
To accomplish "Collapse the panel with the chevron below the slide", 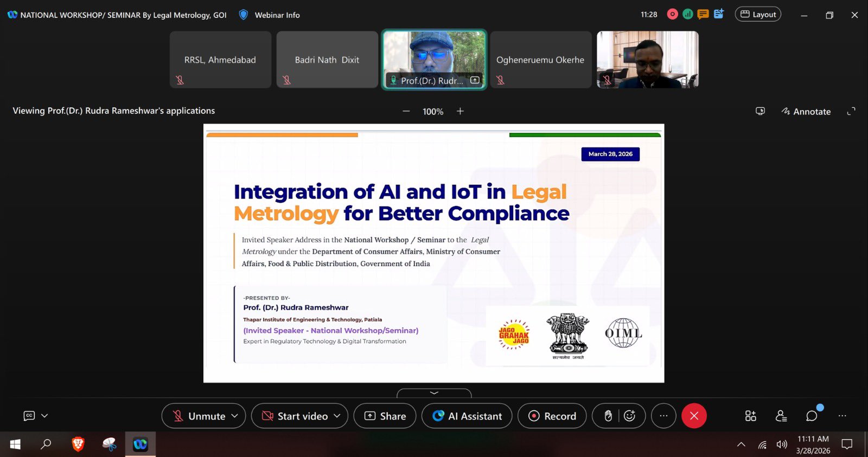I will [x=434, y=393].
